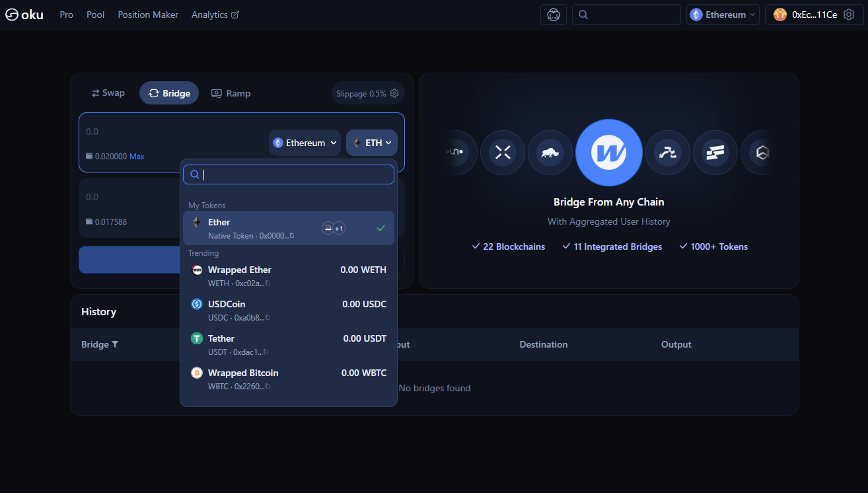Copy the WETH address 0xc02a
Screen dimensions: 868x493
(x=268, y=284)
